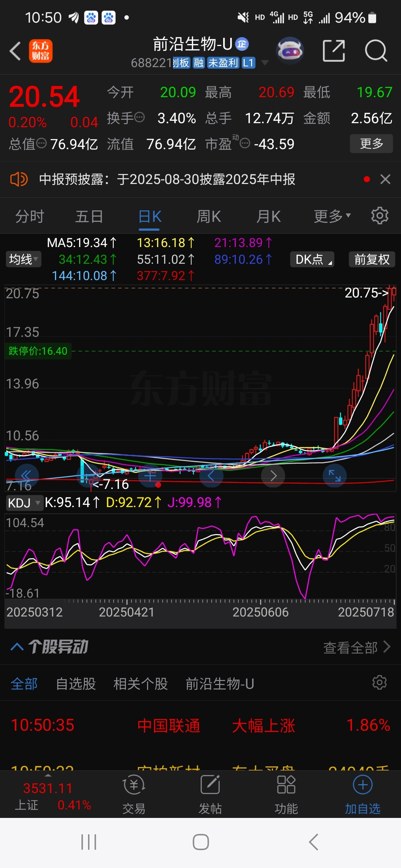The image size is (401, 868).
Task: Tap the 未盈利 tag
Action: coord(223,63)
